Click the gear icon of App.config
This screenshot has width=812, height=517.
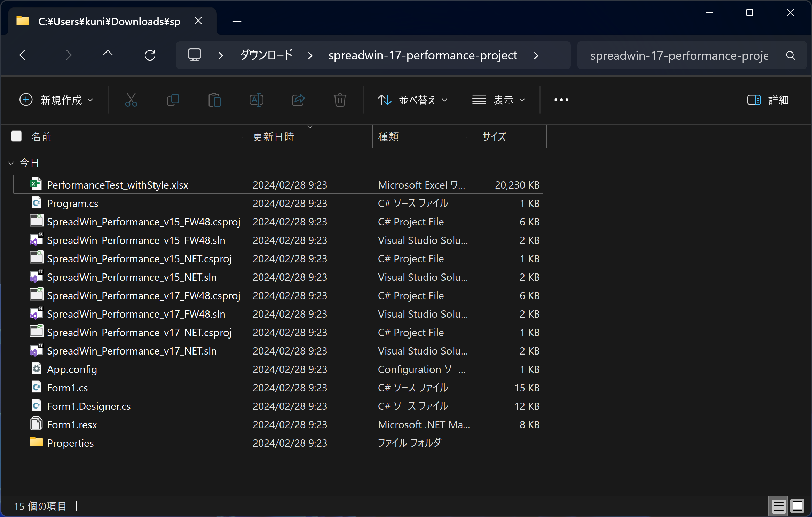point(36,368)
